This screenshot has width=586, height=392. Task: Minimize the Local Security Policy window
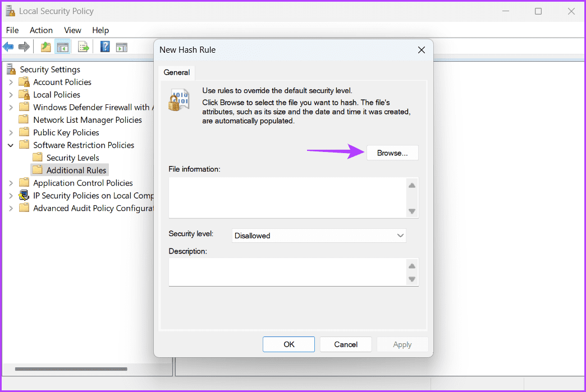505,11
